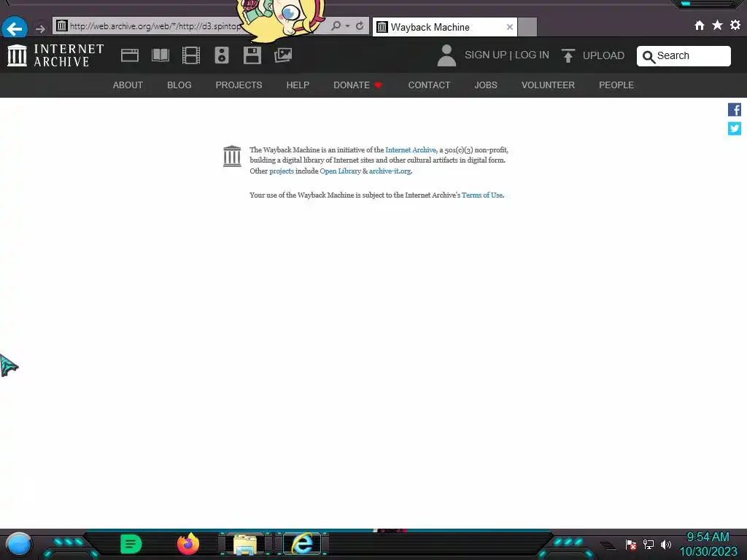Click the Action Center flag icon
Viewport: 747px width, 560px height.
tap(631, 544)
